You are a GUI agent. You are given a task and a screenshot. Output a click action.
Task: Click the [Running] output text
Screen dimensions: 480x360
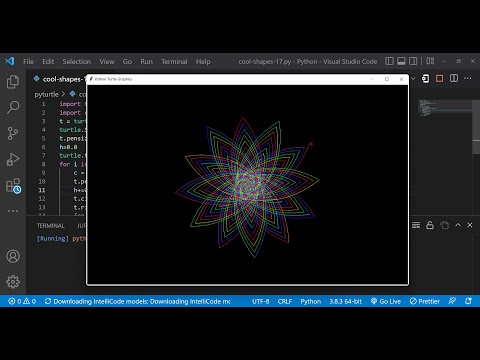click(53, 239)
